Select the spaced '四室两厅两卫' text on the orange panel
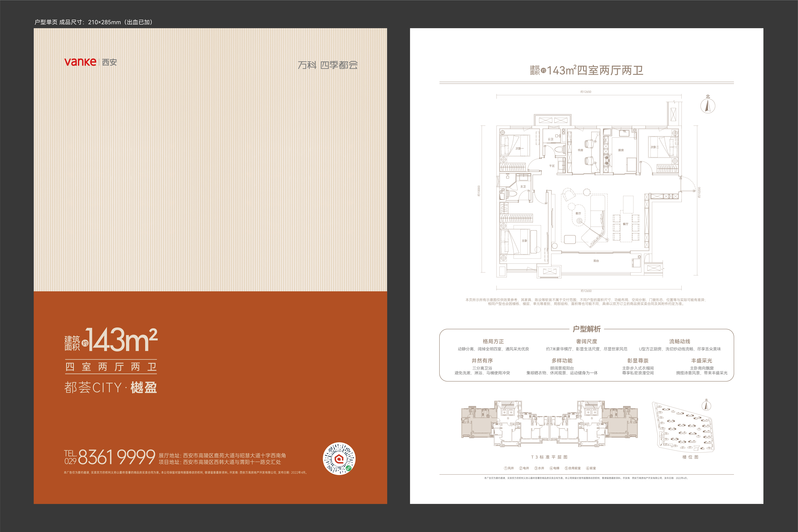798x532 pixels. pyautogui.click(x=111, y=367)
